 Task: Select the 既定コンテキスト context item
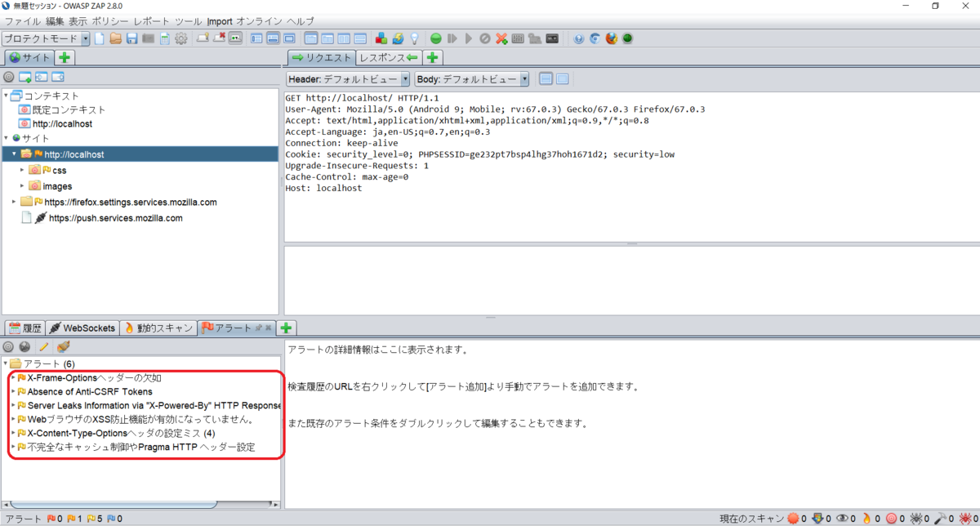[62, 109]
